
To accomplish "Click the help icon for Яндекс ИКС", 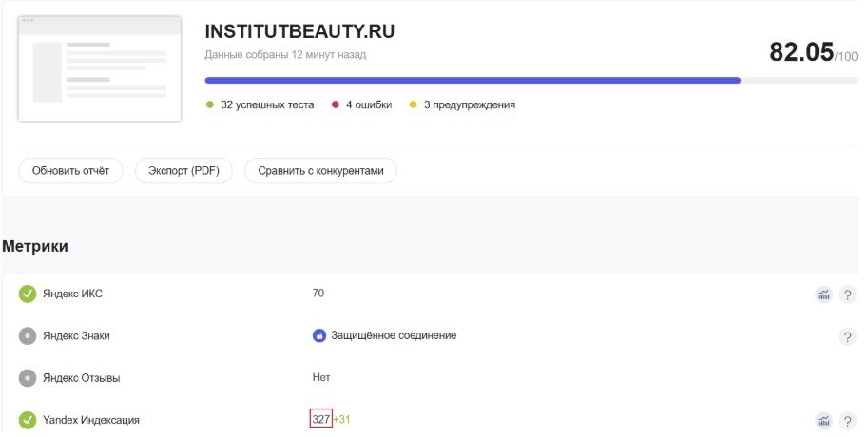I will tap(847, 294).
